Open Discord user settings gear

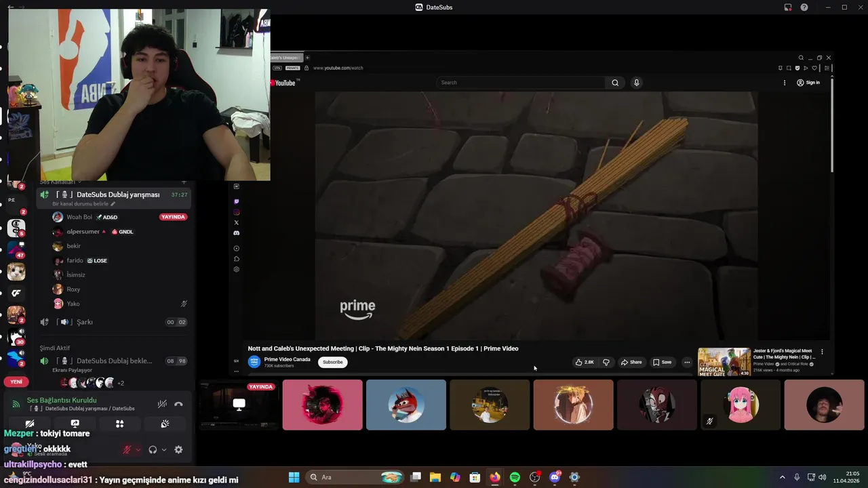point(178,449)
